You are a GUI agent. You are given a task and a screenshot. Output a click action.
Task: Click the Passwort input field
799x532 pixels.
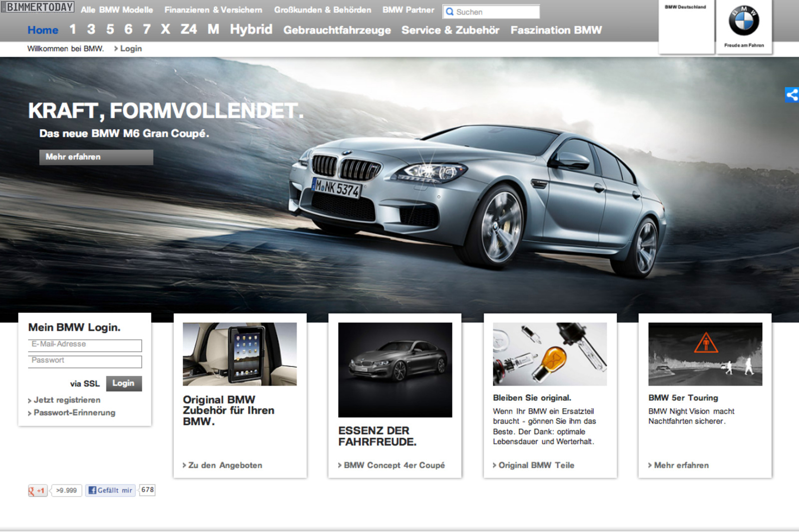click(x=85, y=361)
